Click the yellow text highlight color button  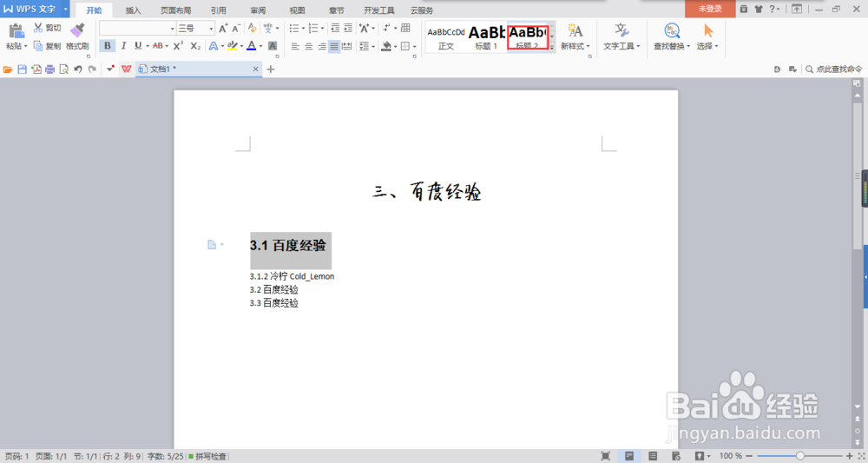coord(233,46)
